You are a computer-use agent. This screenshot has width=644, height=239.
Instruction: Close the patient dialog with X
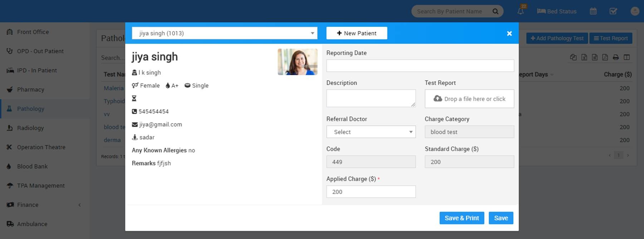click(509, 34)
